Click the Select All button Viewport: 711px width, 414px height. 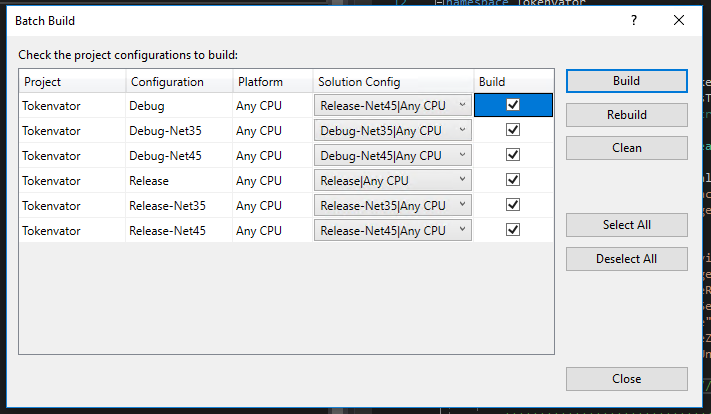627,225
